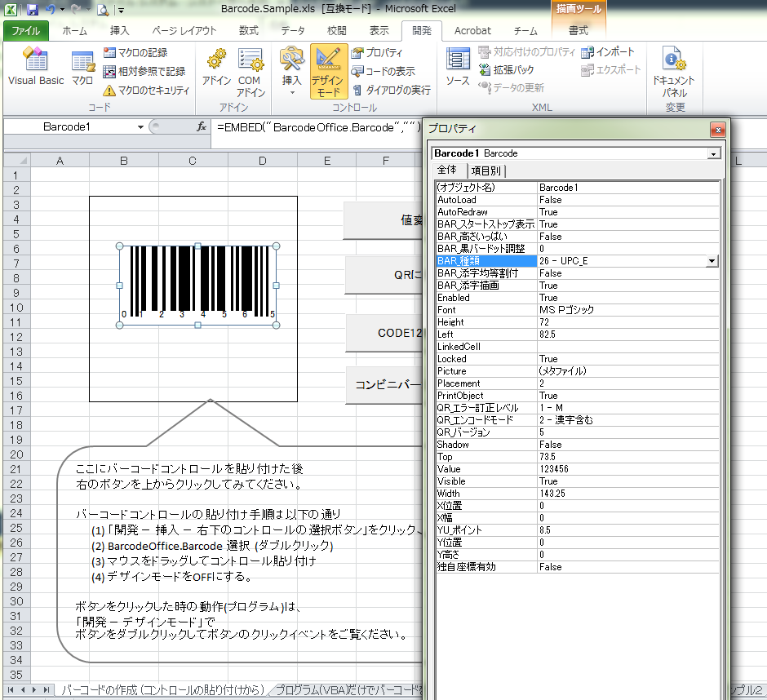Open the Name Box dropdown
Image resolution: width=767 pixels, height=700 pixels.
pos(140,127)
